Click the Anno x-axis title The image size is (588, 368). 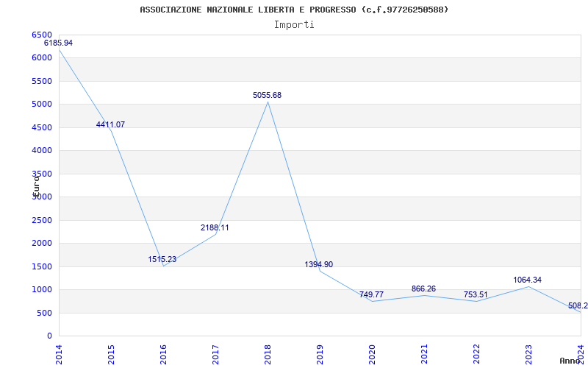tap(570, 361)
